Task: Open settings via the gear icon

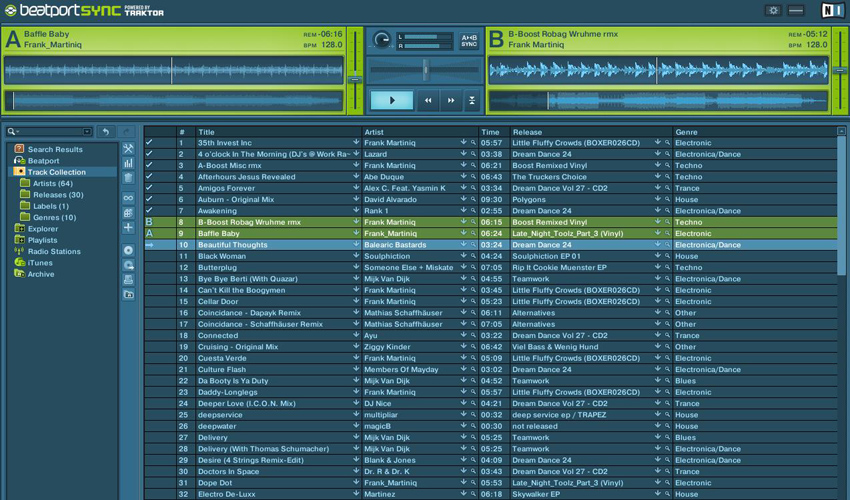Action: click(774, 10)
